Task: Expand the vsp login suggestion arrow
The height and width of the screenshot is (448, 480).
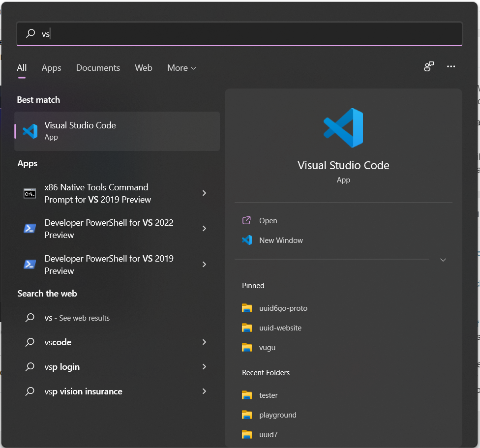Action: pyautogui.click(x=204, y=367)
